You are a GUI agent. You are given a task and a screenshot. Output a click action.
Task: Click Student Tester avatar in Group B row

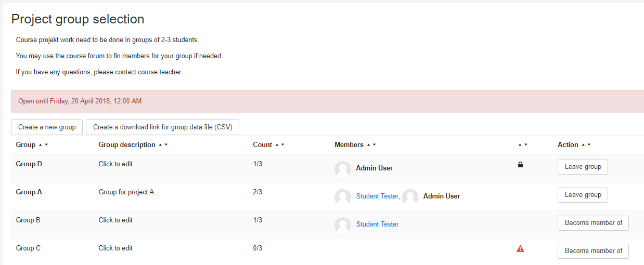click(343, 225)
